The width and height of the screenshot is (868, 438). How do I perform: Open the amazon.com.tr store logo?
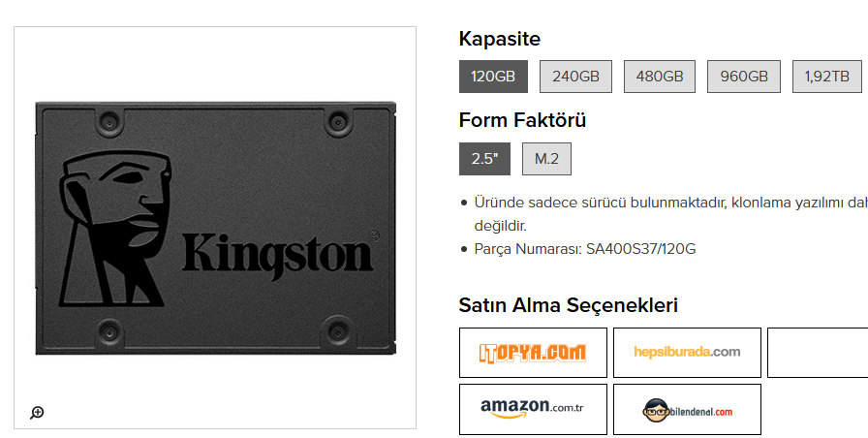click(x=533, y=409)
